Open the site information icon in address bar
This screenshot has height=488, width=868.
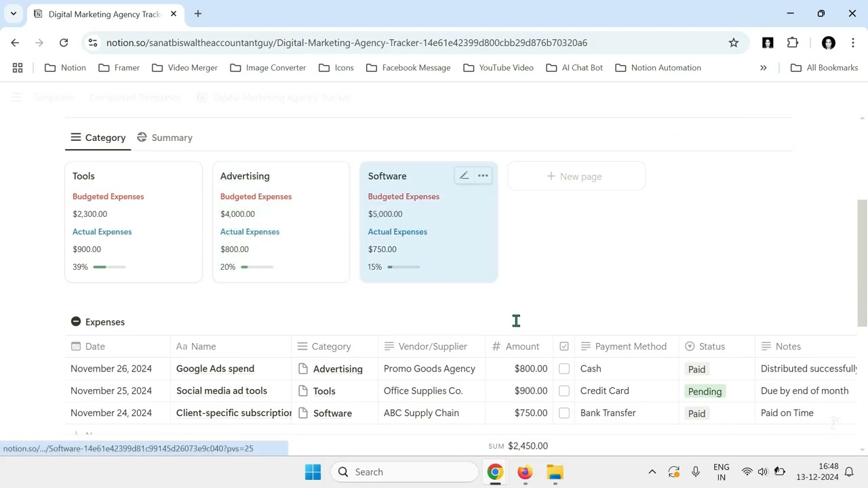pyautogui.click(x=93, y=43)
